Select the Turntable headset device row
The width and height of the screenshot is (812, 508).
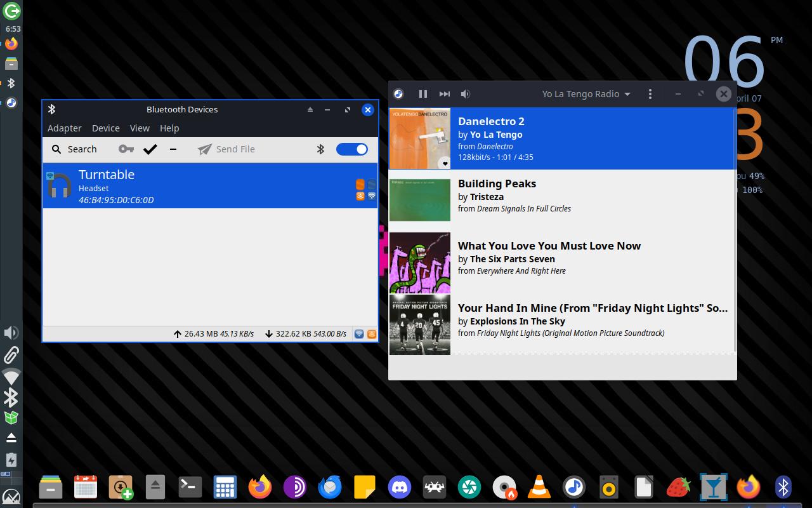click(210, 185)
